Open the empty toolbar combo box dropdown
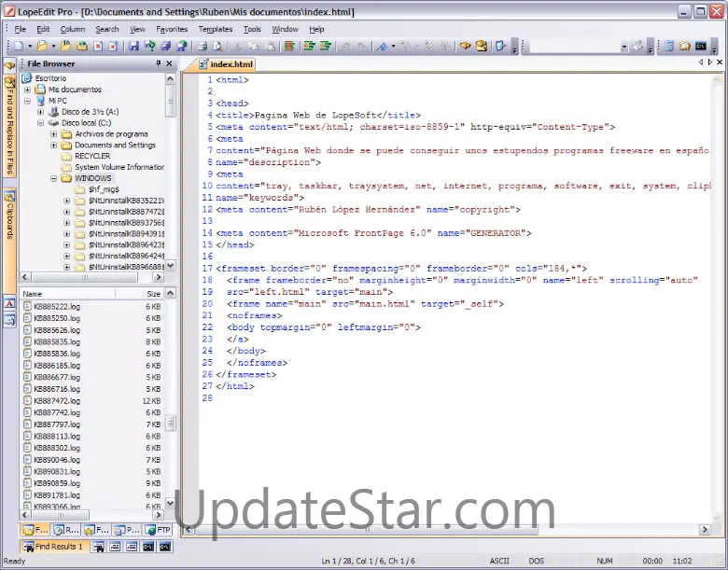The height and width of the screenshot is (570, 728). (624, 47)
